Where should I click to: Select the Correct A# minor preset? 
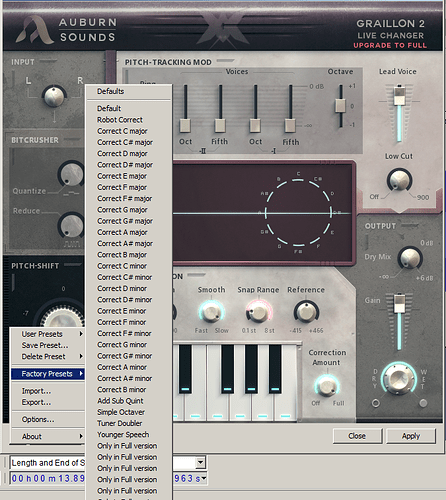[129, 378]
